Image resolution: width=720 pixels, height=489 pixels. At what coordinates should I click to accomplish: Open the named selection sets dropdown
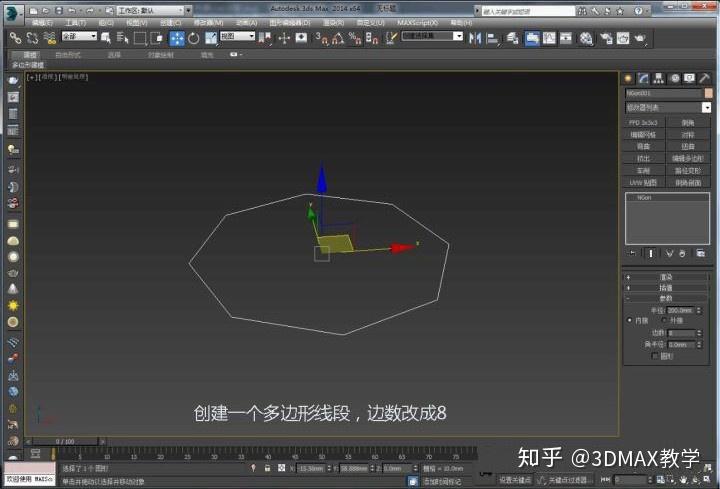pos(432,36)
